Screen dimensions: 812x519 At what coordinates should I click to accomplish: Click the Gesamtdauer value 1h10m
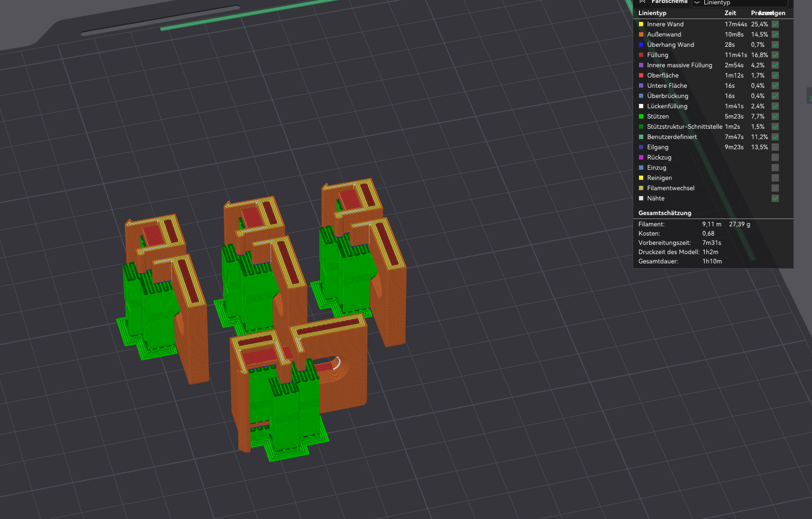coord(712,261)
